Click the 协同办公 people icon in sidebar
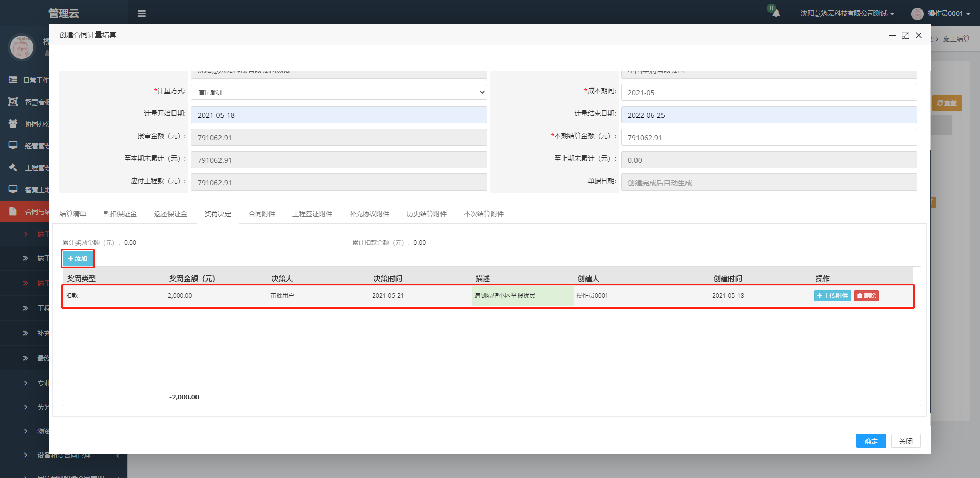Viewport: 980px width, 478px height. pos(13,123)
